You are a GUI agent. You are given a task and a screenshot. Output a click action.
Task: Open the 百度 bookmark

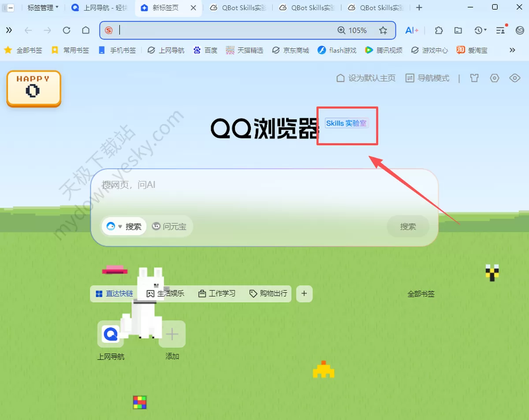coord(205,50)
